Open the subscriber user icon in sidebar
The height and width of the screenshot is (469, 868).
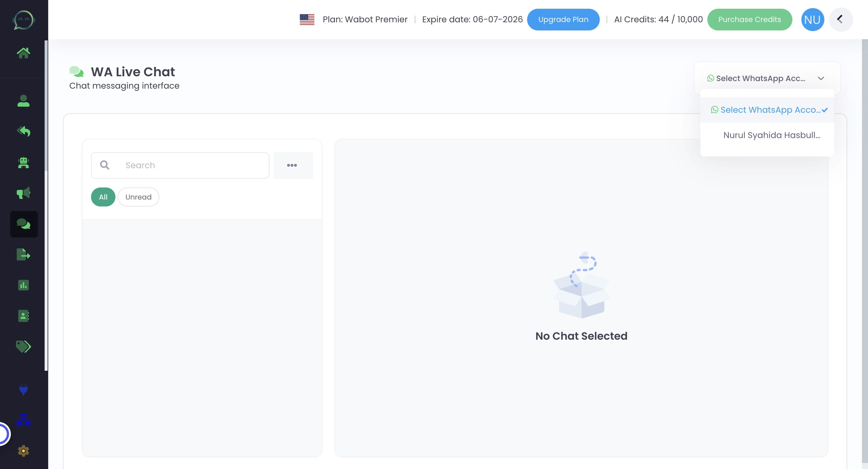(x=23, y=101)
